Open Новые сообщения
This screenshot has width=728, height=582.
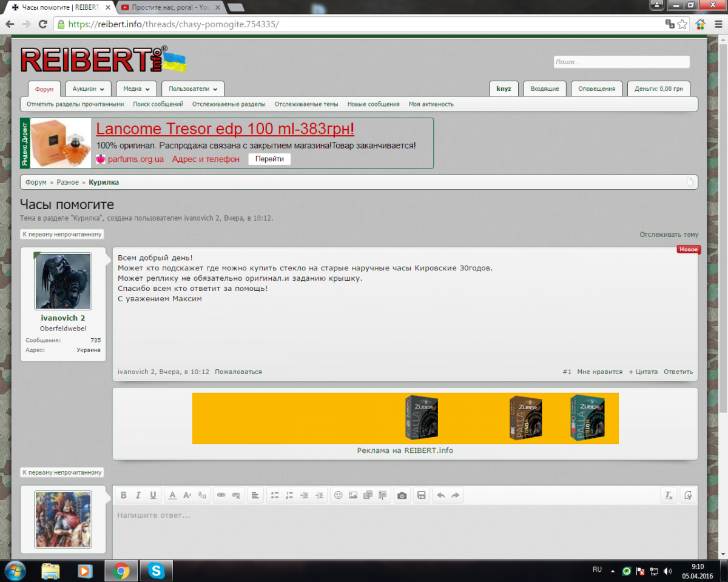[374, 104]
